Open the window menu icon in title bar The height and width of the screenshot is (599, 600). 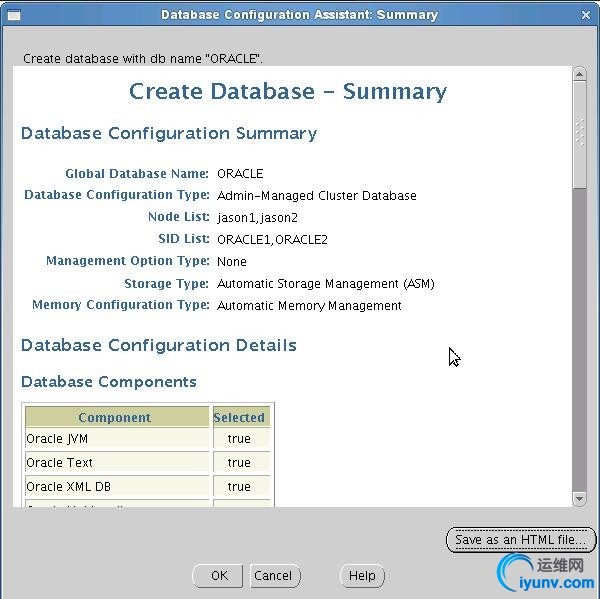click(x=14, y=15)
